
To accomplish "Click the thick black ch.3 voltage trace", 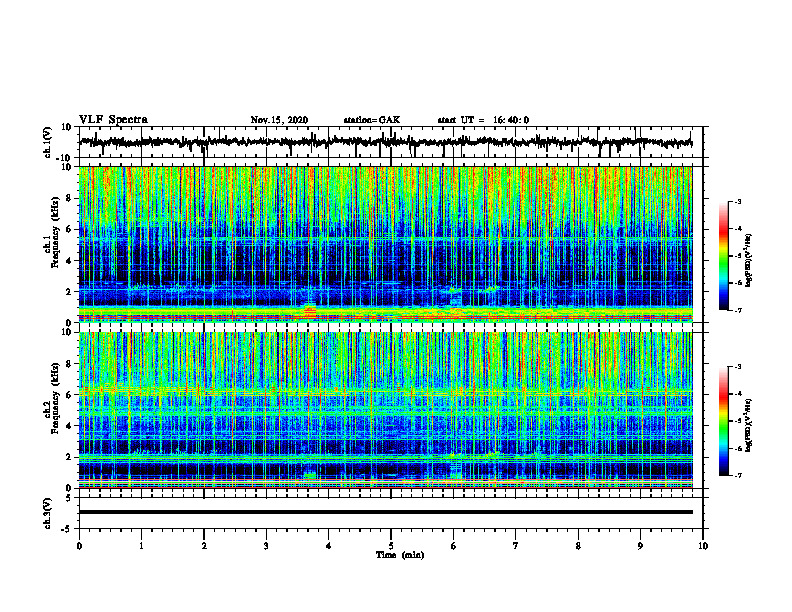I will 386,512.
